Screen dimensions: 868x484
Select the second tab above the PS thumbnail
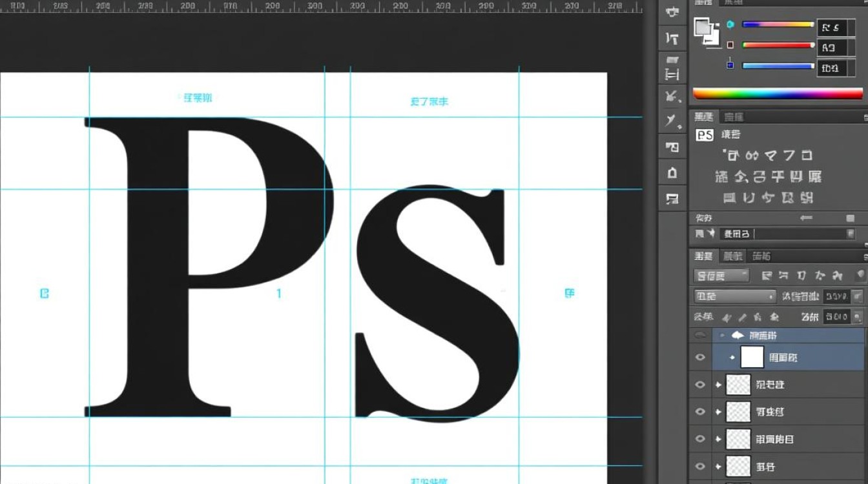coord(734,117)
